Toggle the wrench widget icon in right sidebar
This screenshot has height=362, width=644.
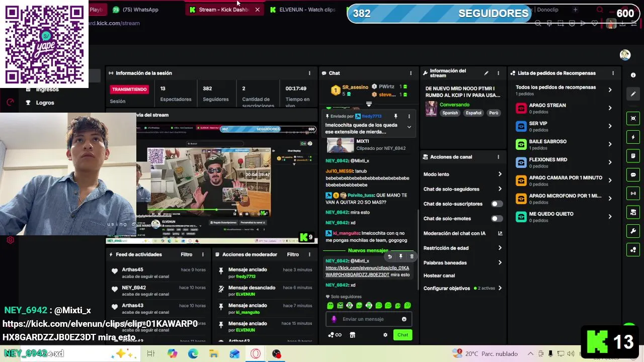coord(633,231)
